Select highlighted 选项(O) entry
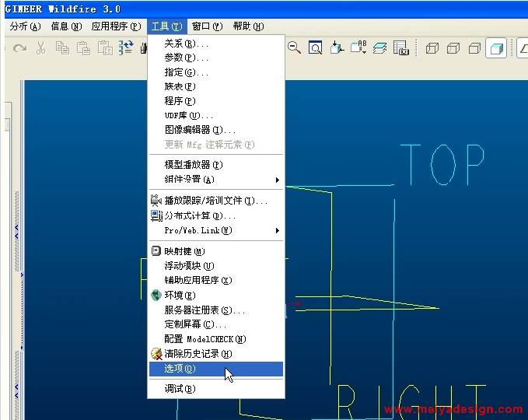Screen dimensions: 528x420 click(x=216, y=369)
